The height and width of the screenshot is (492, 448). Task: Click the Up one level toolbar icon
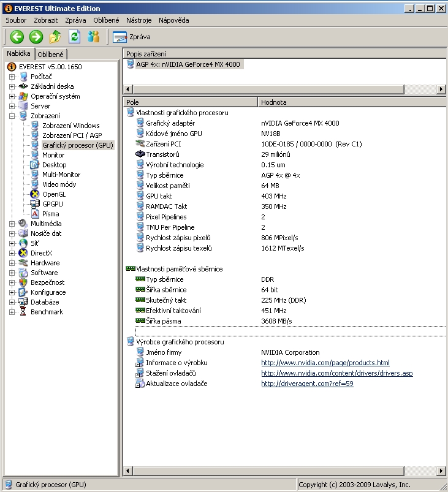[x=55, y=37]
